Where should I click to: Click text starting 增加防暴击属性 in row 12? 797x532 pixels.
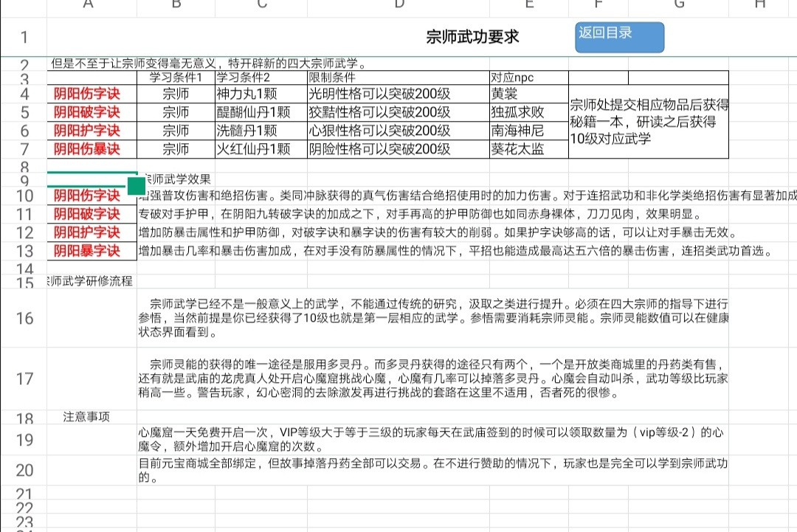(x=437, y=232)
